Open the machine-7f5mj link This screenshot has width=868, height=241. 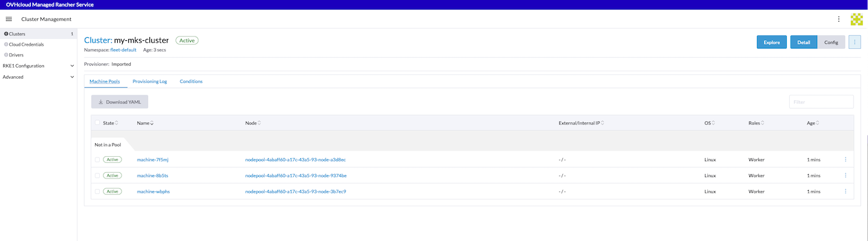[153, 159]
